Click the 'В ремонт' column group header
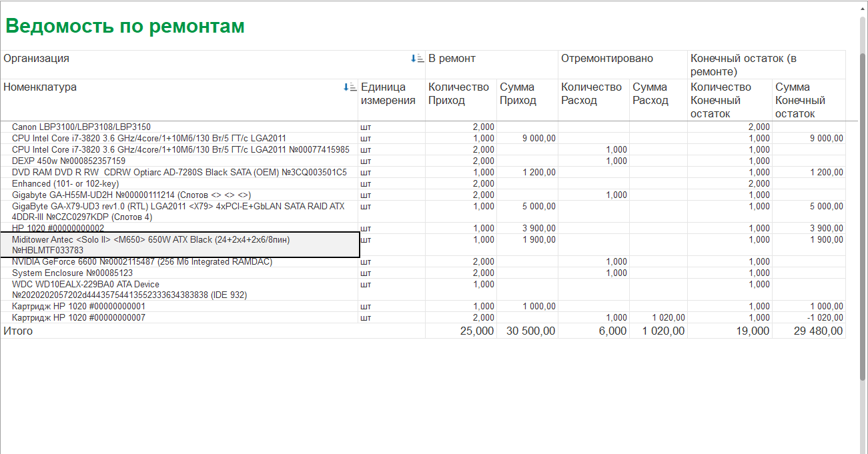Viewport: 868px width, 454px height. pyautogui.click(x=452, y=59)
